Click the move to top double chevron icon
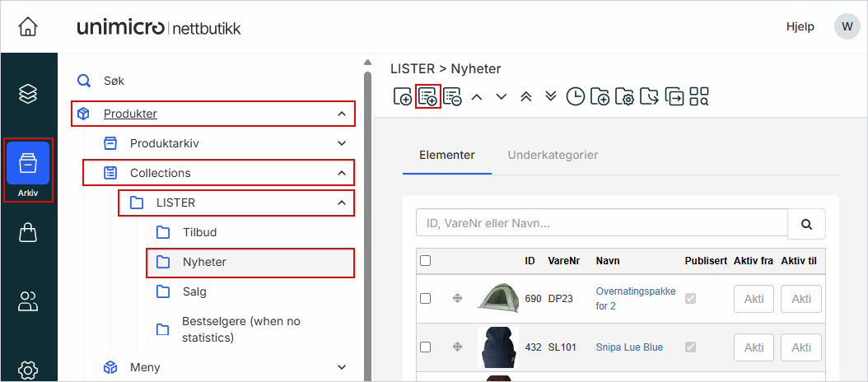Image resolution: width=868 pixels, height=382 pixels. pos(526,96)
